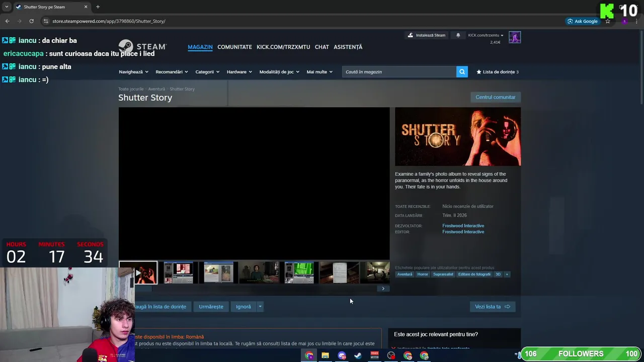Bookmark the page with the star icon
The height and width of the screenshot is (362, 644).
pyautogui.click(x=608, y=21)
